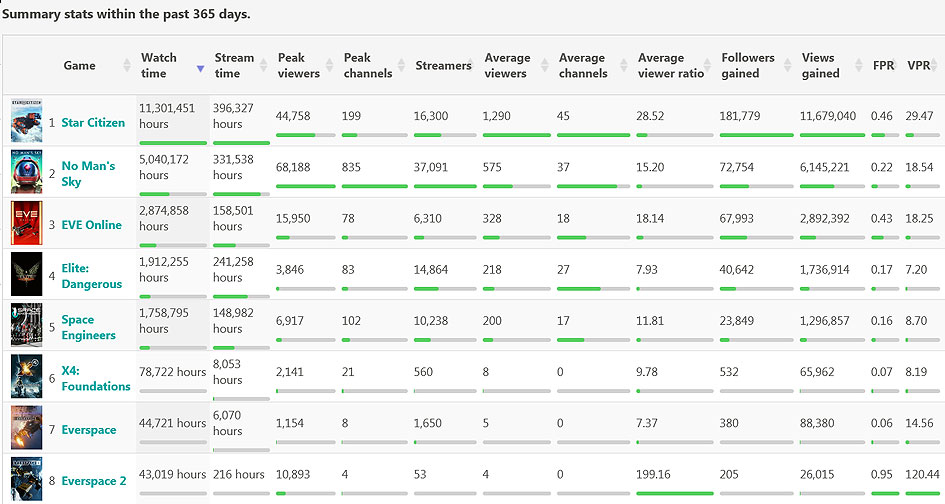Screen dimensions: 945x504
Task: Sort by FPR column header
Action: pos(884,66)
